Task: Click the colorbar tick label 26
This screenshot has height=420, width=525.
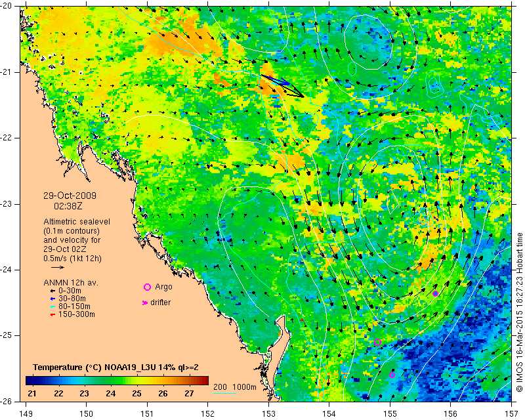Action: (163, 393)
